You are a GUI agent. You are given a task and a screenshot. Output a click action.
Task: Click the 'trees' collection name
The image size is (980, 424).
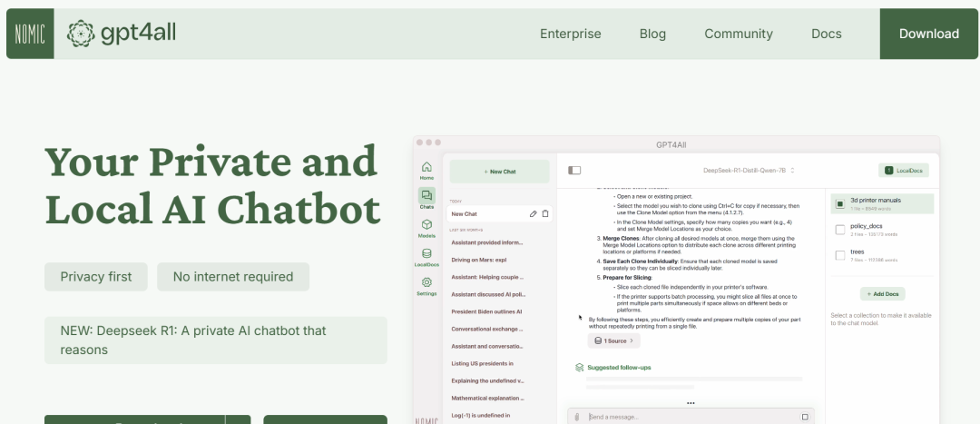(x=857, y=251)
